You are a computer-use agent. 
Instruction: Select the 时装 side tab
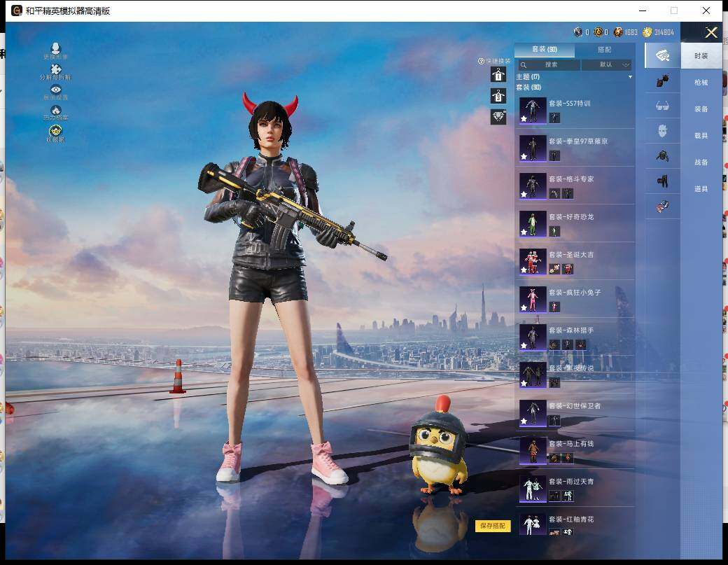[x=701, y=56]
